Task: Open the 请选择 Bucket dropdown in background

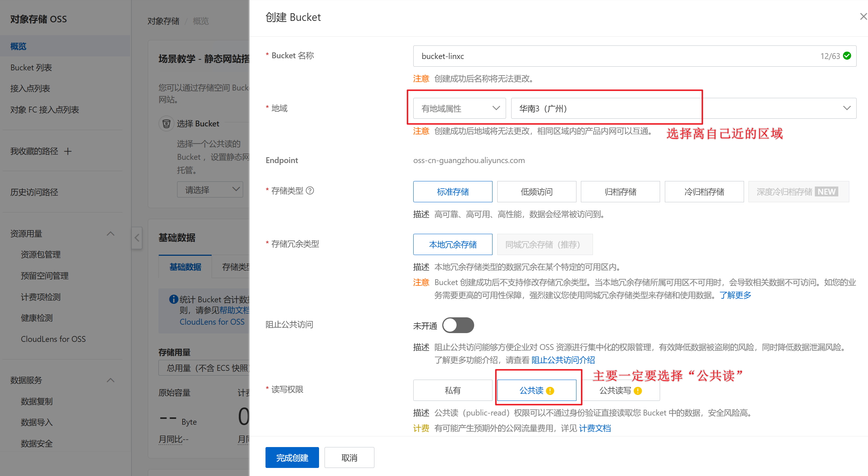Action: coord(210,189)
